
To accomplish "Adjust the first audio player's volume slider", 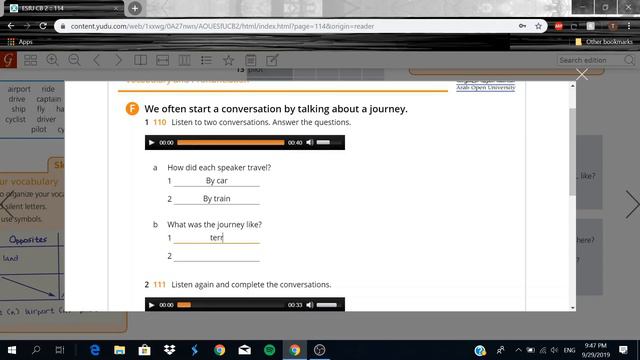I will coord(329,142).
